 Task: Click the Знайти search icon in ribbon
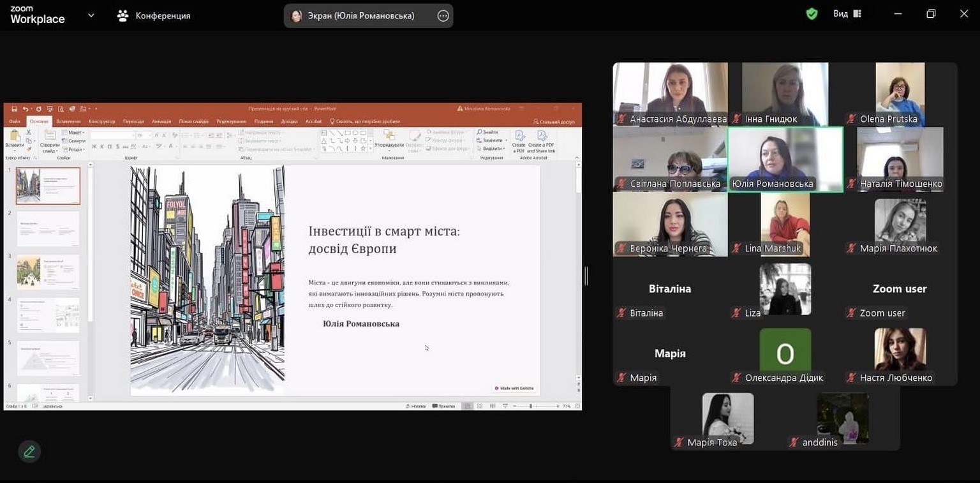(480, 132)
